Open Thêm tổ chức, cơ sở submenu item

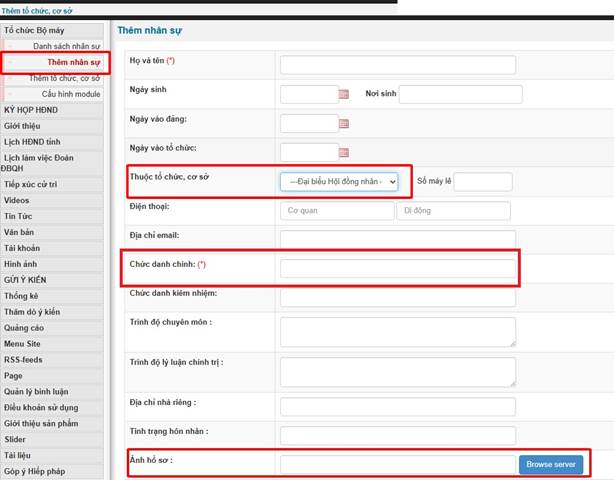point(66,78)
